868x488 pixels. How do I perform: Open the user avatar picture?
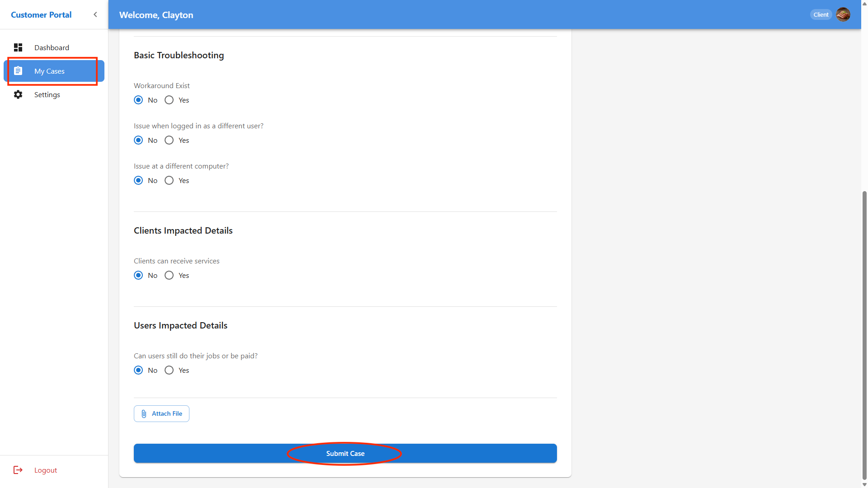coord(843,14)
